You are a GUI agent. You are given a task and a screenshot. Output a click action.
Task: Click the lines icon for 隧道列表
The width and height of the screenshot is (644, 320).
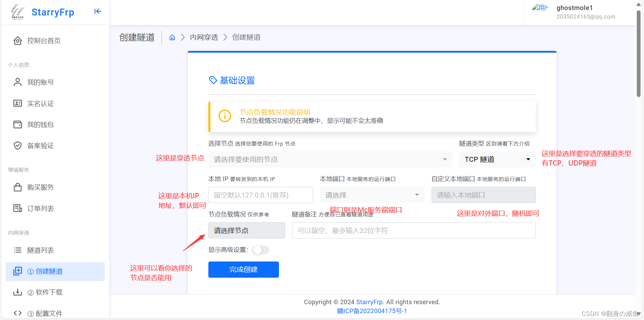[18, 250]
